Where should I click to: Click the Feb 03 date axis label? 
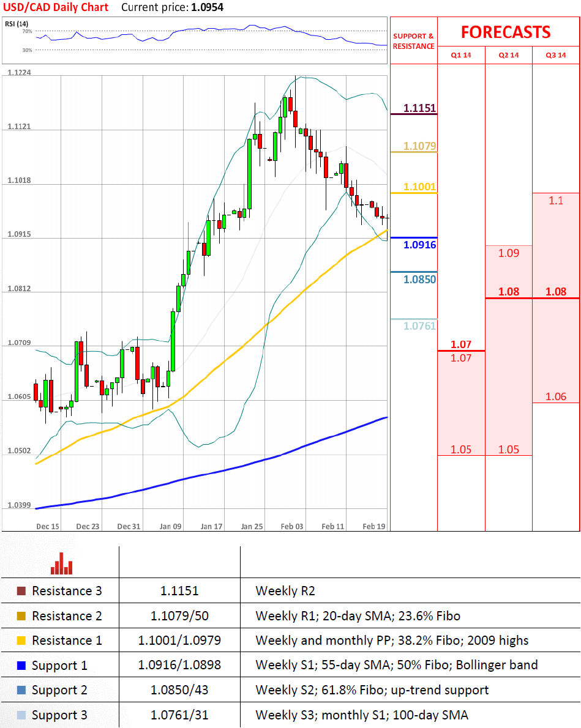point(292,526)
